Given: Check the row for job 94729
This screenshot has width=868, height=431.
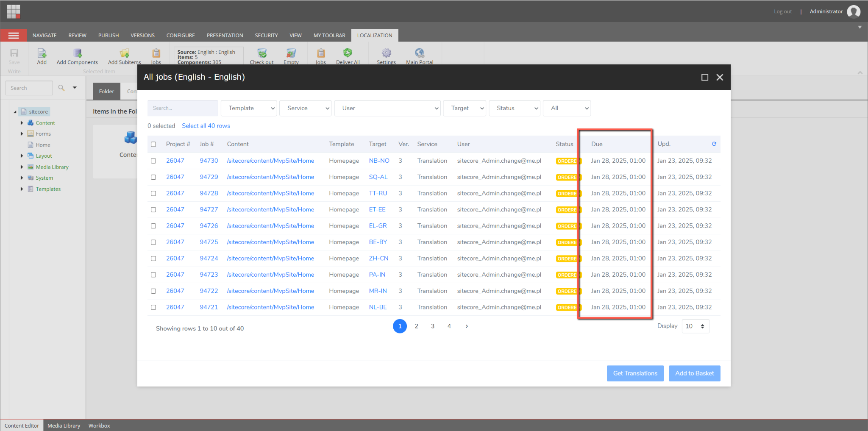Looking at the screenshot, I should pyautogui.click(x=153, y=177).
